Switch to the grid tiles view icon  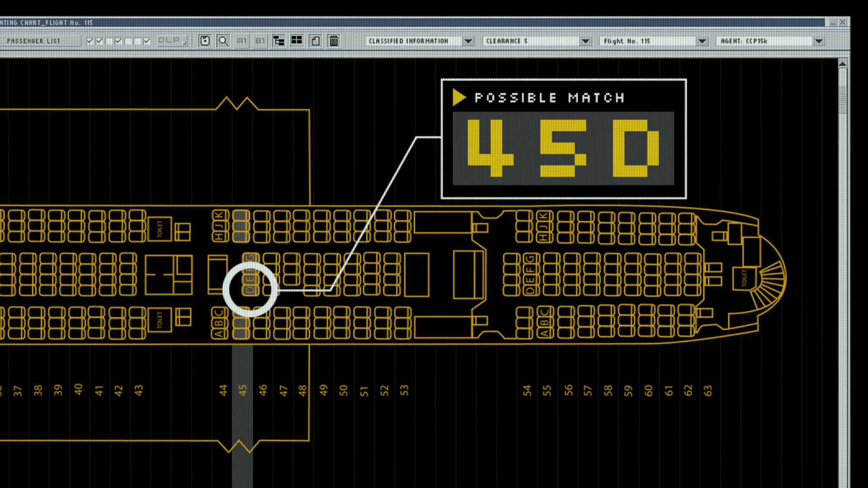click(297, 41)
